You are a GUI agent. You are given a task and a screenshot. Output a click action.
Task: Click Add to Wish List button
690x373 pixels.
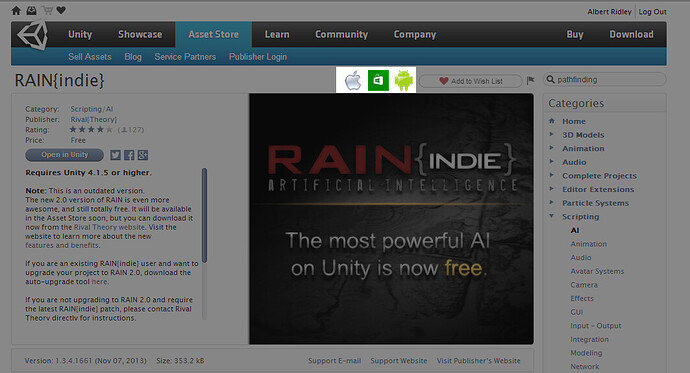[x=470, y=81]
